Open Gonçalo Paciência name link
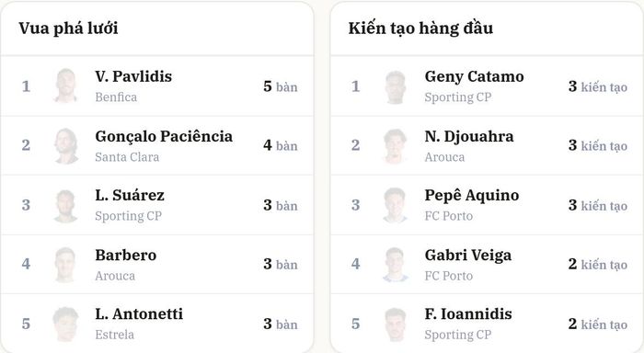Screen dimensions: 644x353 [x=164, y=137]
